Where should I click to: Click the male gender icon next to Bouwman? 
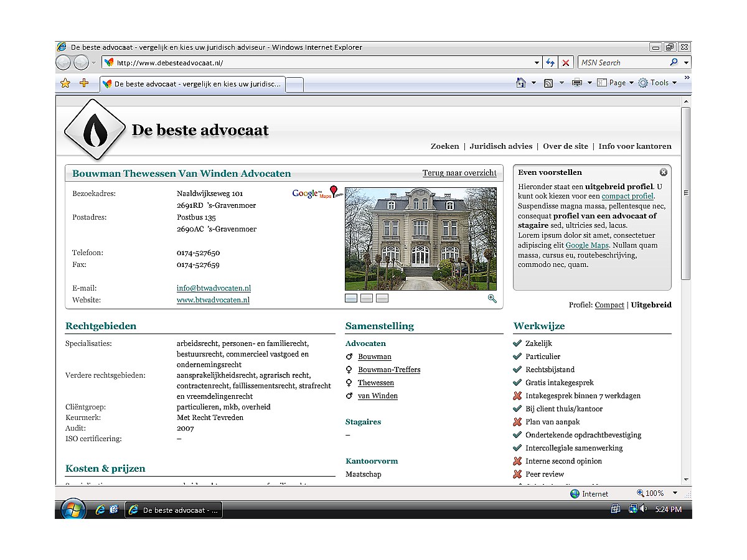coord(349,357)
